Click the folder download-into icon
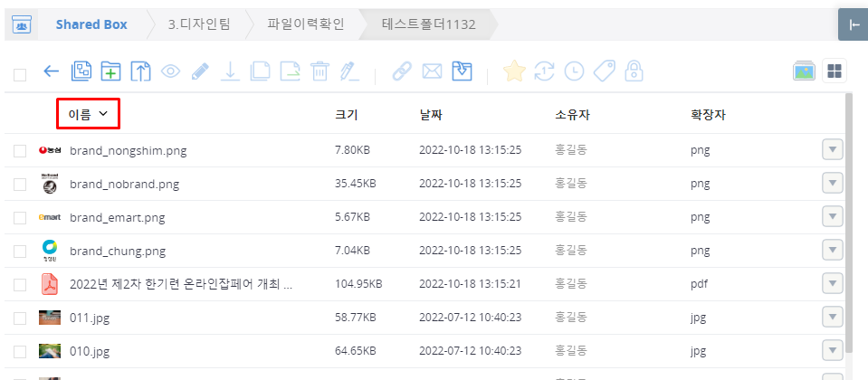868x380 pixels. point(462,71)
